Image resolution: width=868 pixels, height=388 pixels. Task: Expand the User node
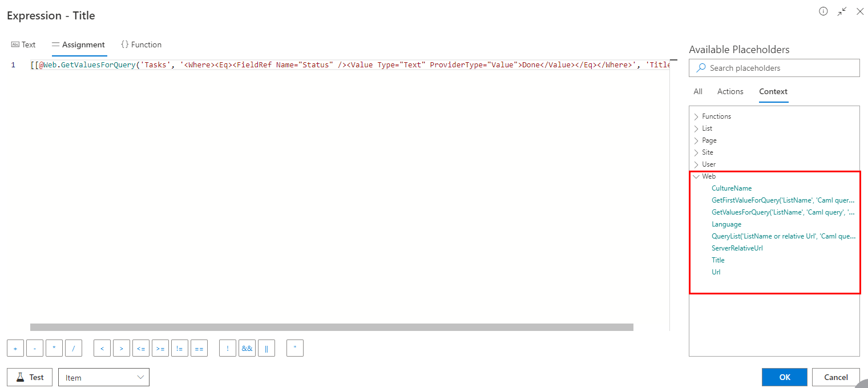(696, 164)
